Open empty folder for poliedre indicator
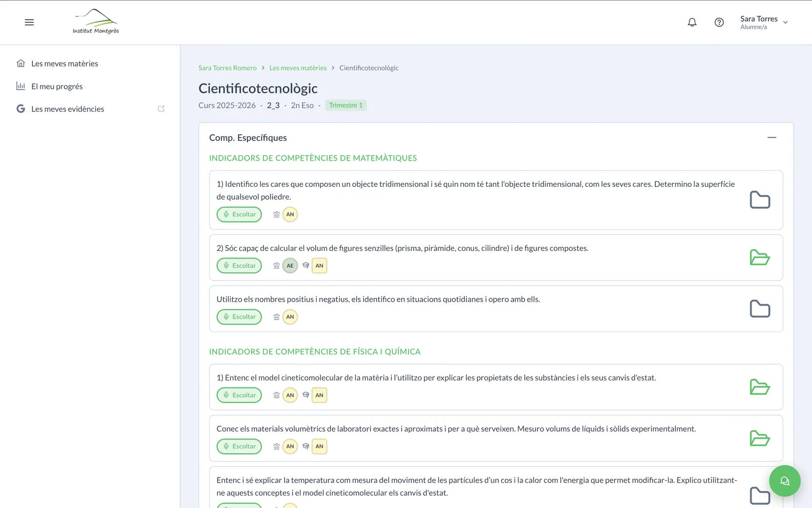This screenshot has height=508, width=812. [x=760, y=200]
